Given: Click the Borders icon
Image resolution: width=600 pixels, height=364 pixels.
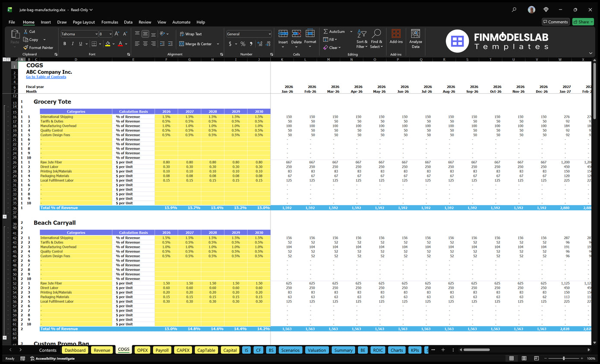Looking at the screenshot, I should click(x=94, y=44).
